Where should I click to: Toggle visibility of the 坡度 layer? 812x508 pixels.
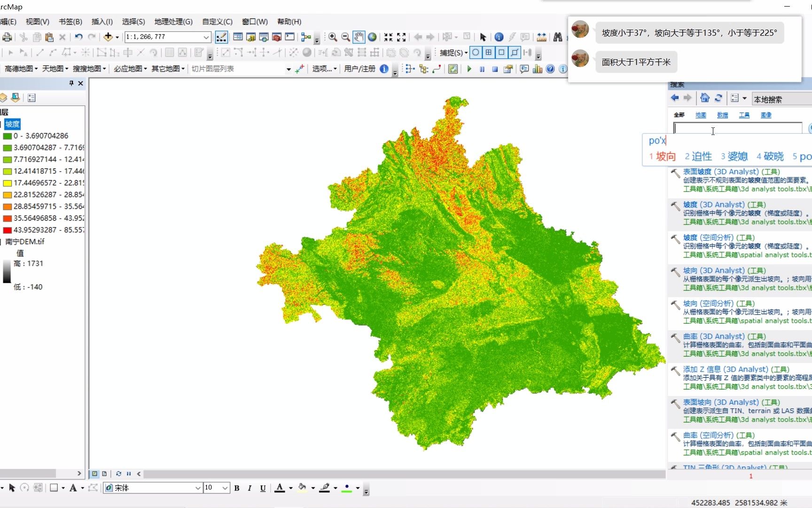coord(2,124)
